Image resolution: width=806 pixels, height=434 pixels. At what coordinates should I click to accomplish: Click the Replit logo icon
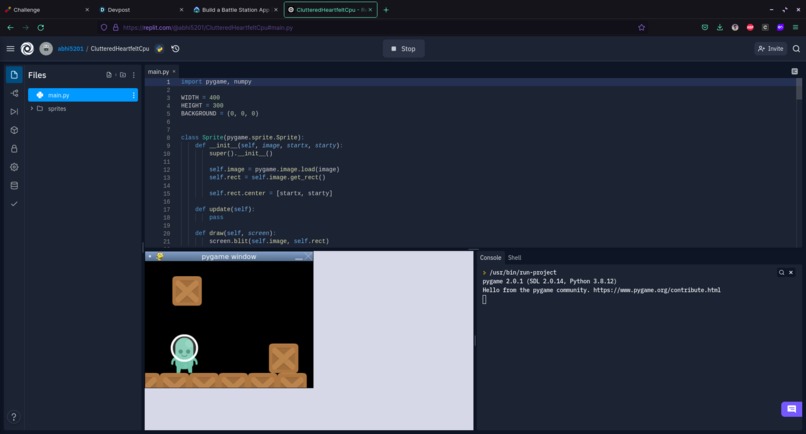(x=27, y=49)
